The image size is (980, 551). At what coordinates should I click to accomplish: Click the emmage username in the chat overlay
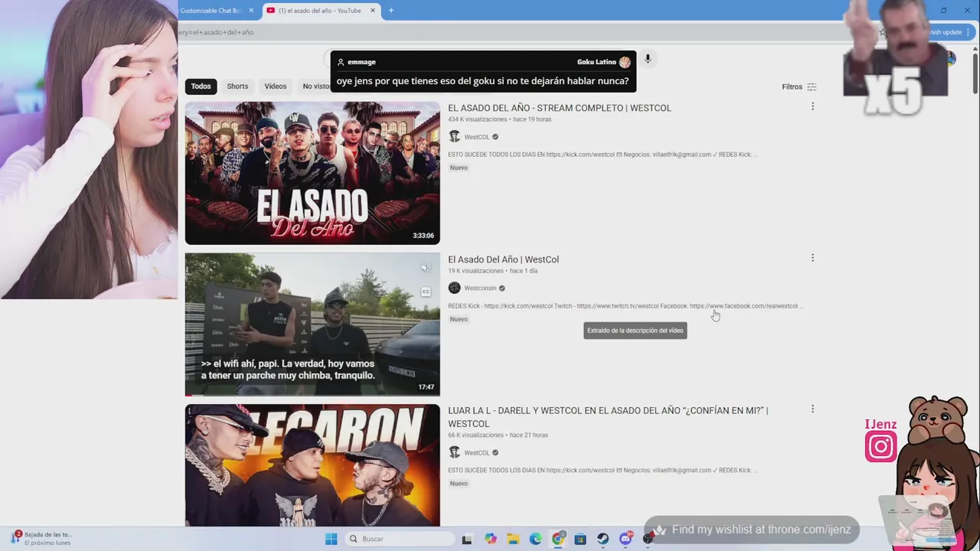[361, 62]
